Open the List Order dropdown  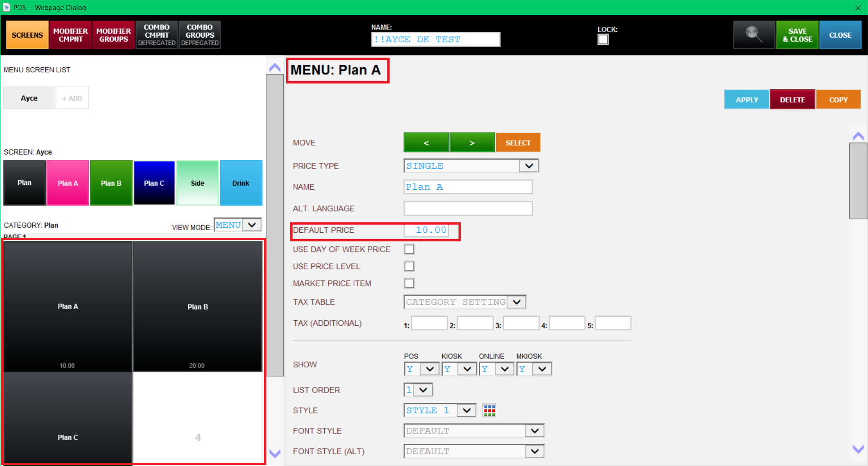coord(418,390)
